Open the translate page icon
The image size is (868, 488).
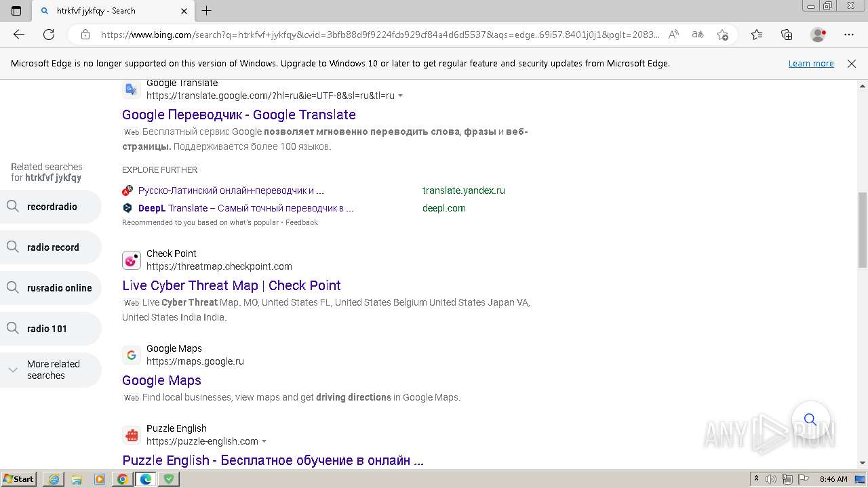click(698, 35)
